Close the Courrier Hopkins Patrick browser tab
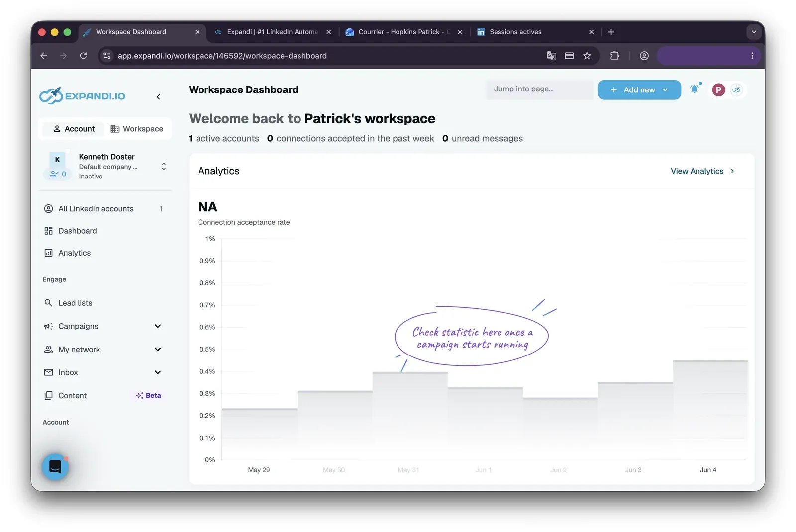 (x=460, y=32)
